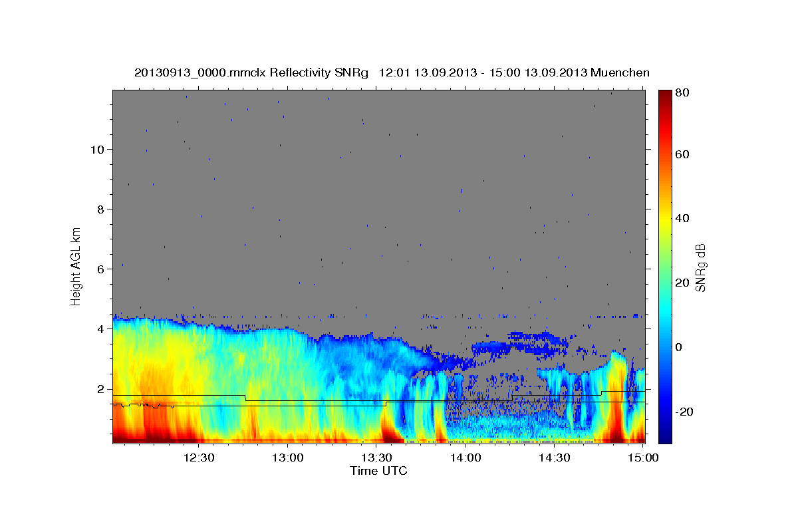This screenshot has height=532, width=798.
Task: Click the height tick label 10
Action: point(96,150)
